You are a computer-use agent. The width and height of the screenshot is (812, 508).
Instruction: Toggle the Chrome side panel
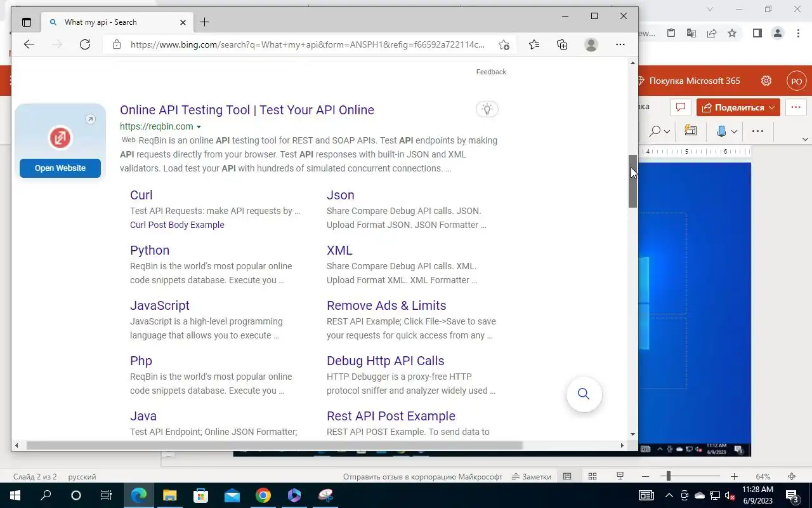point(757,33)
